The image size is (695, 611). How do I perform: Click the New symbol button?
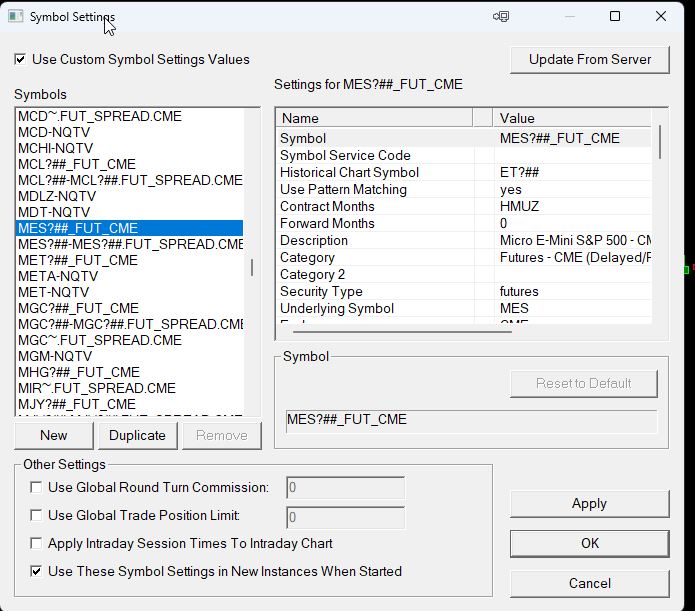(x=54, y=435)
